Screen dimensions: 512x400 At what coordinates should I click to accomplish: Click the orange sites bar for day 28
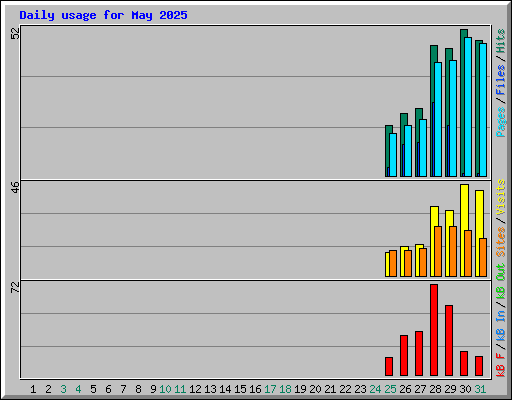(438, 251)
